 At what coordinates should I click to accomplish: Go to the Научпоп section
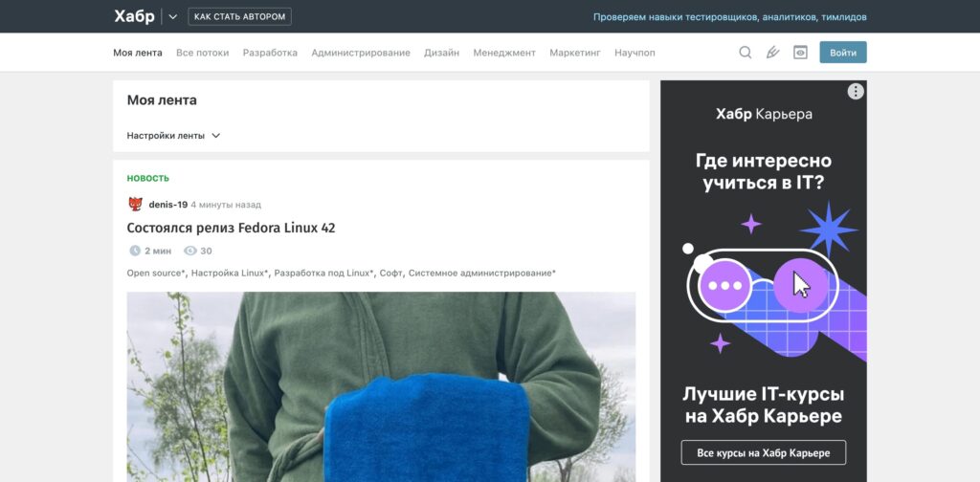(635, 53)
